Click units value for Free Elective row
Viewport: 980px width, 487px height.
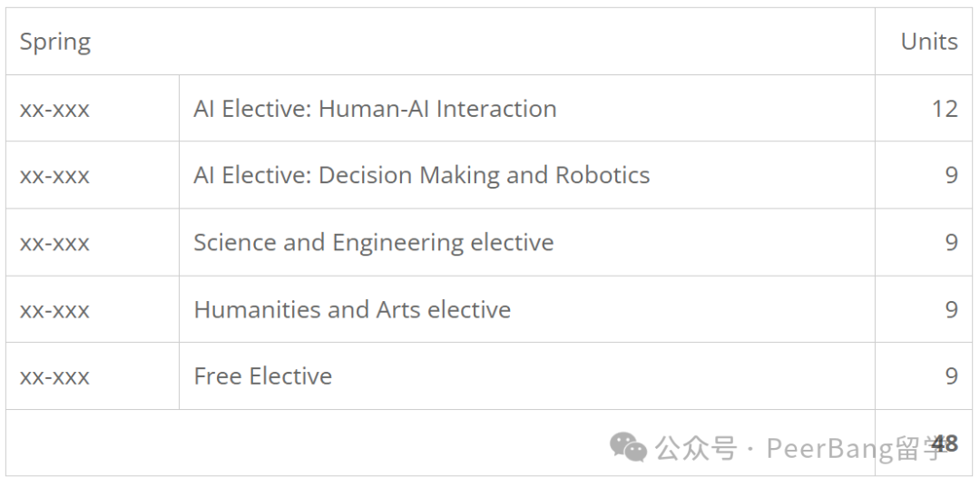point(951,375)
